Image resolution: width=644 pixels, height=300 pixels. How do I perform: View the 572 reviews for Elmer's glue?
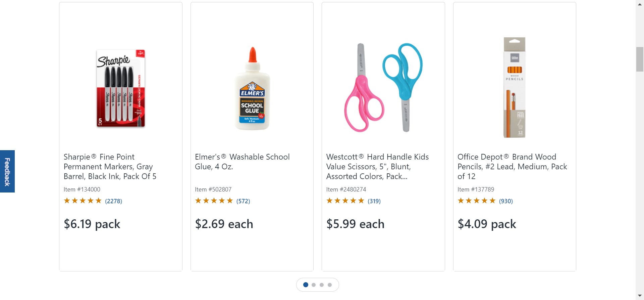pyautogui.click(x=243, y=201)
